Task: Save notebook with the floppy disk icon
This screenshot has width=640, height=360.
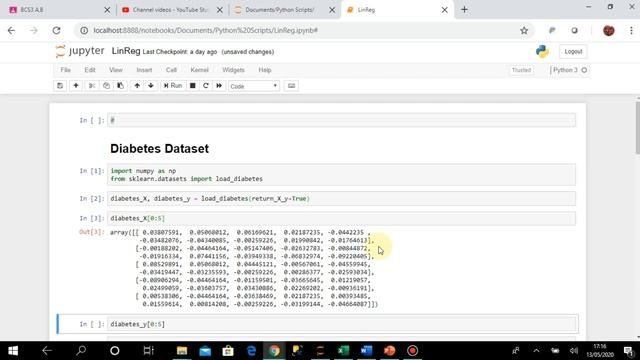Action: click(60, 86)
